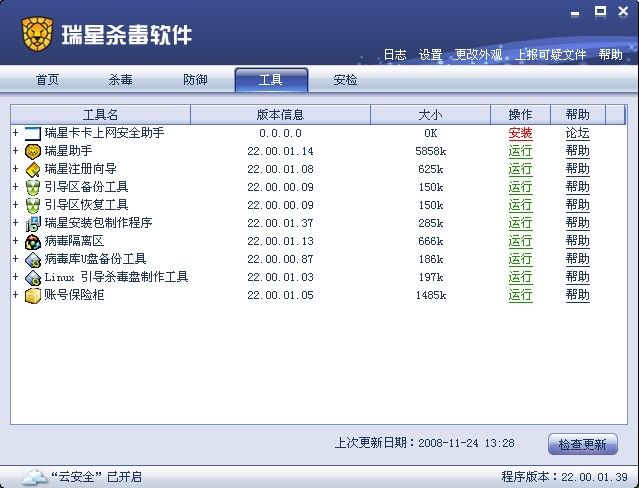This screenshot has width=639, height=488.
Task: Click the 大小 column header
Action: [430, 115]
